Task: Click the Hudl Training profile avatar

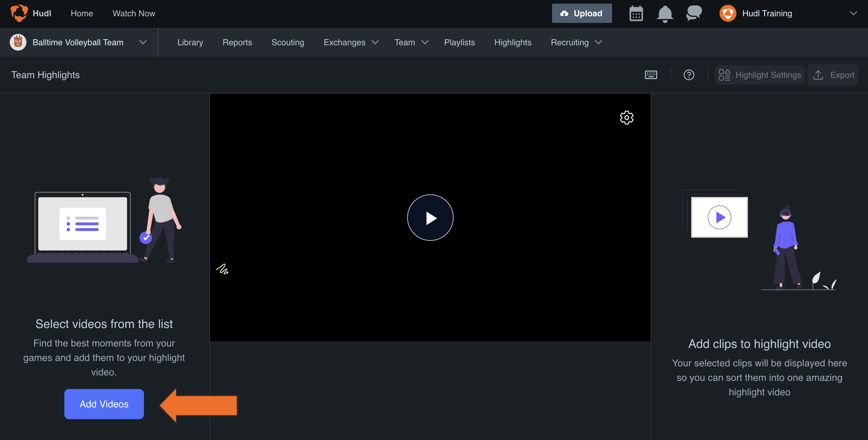Action: pyautogui.click(x=728, y=14)
